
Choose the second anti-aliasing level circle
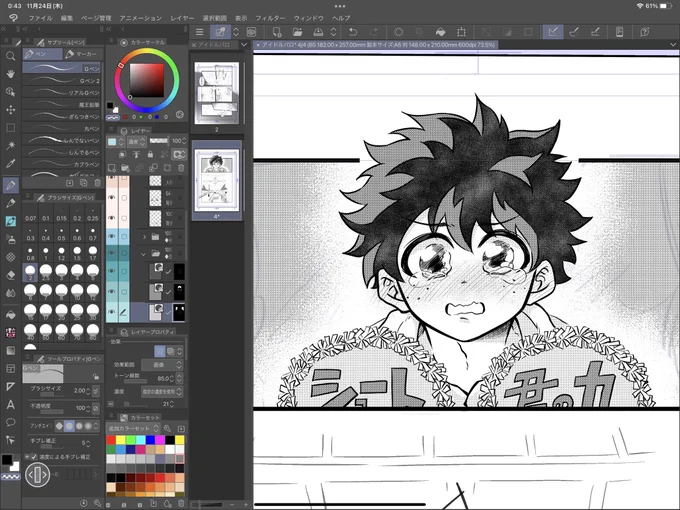click(x=69, y=426)
